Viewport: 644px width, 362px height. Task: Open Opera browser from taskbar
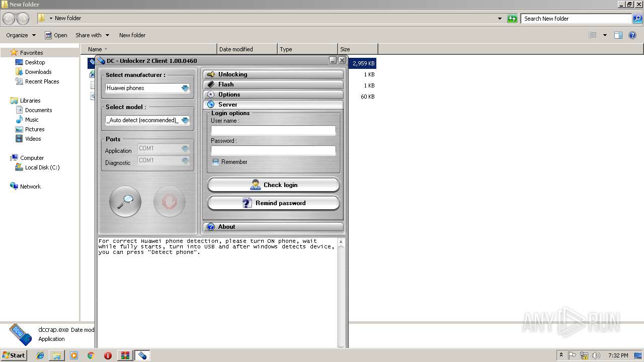(x=108, y=355)
